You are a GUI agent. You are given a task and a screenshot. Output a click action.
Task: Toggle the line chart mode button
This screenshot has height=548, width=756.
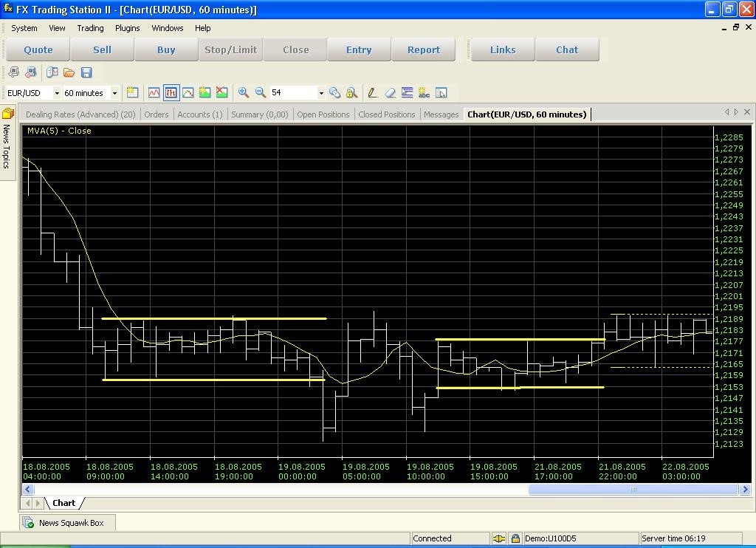pos(154,92)
